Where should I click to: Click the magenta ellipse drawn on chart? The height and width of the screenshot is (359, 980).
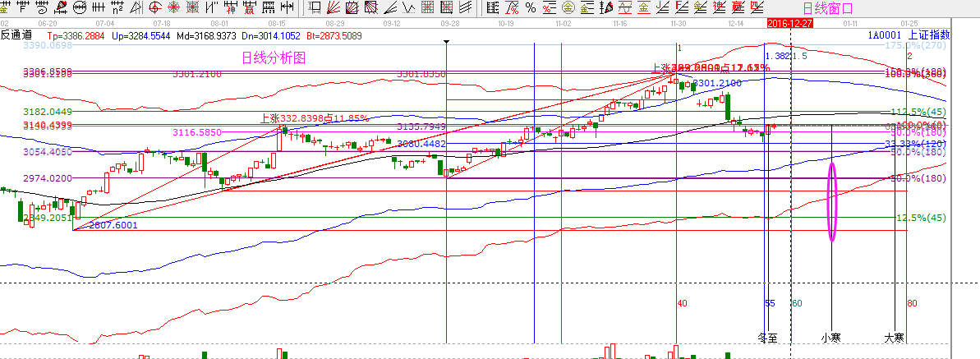point(832,201)
